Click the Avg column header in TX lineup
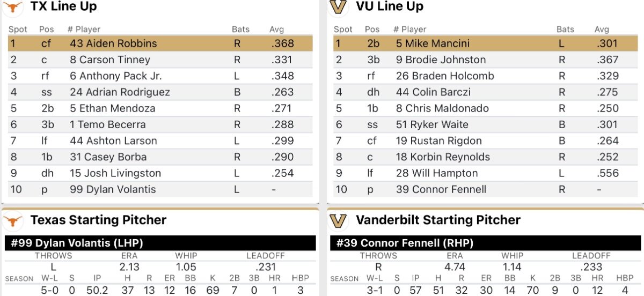Screen dimensions: 644x296 click(276, 29)
